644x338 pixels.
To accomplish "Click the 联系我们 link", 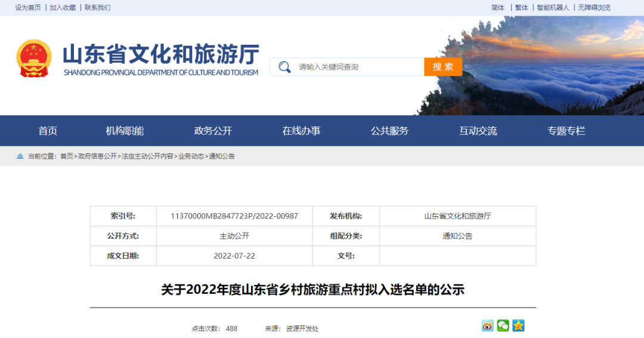I will [97, 7].
